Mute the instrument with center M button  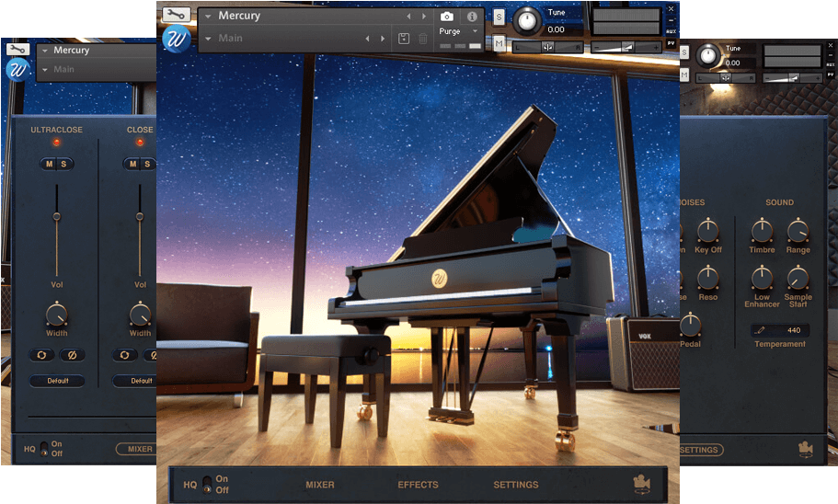pyautogui.click(x=499, y=43)
